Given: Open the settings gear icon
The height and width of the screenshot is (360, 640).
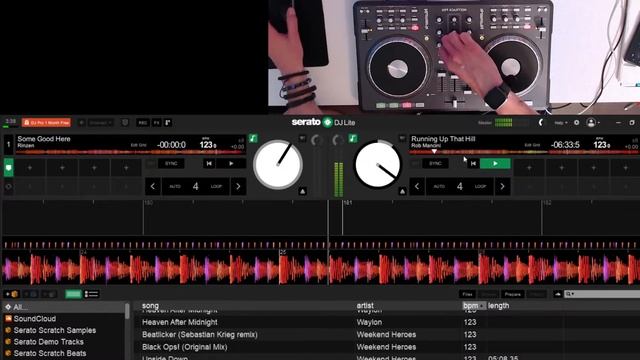Looking at the screenshot, I should pyautogui.click(x=576, y=122).
